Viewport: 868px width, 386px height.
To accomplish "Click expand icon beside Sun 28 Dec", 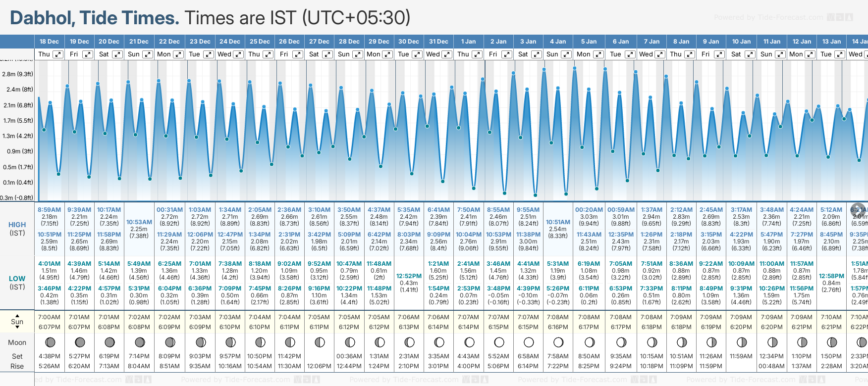I will (358, 54).
